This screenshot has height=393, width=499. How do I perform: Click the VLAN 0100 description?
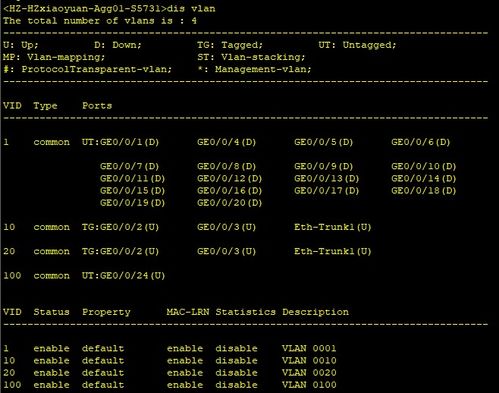[x=309, y=385]
